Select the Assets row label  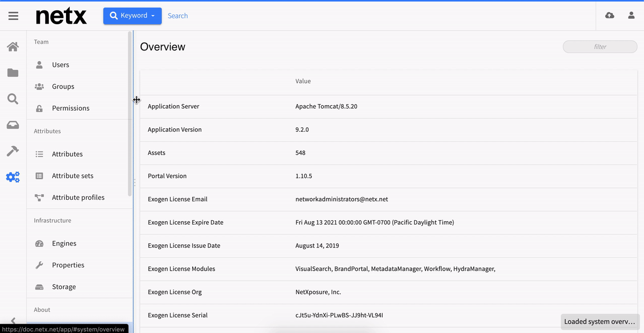pyautogui.click(x=157, y=153)
